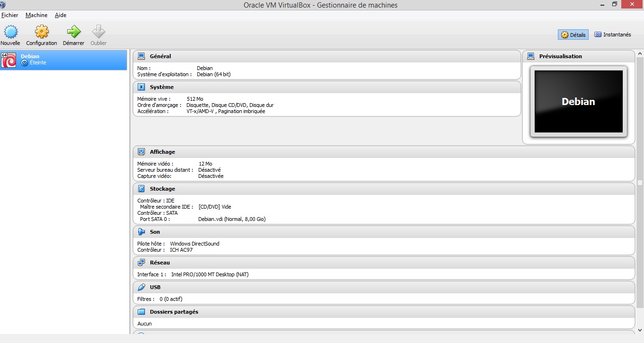Click the 12 Mo video memory value
Image resolution: width=644 pixels, height=343 pixels.
click(x=205, y=164)
